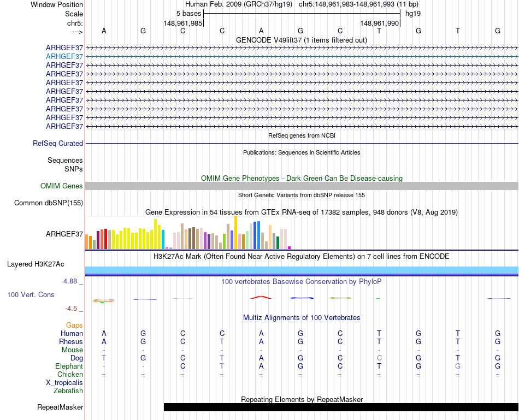Click the OMIM Genes label
The width and height of the screenshot is (519, 420).
click(x=61, y=186)
